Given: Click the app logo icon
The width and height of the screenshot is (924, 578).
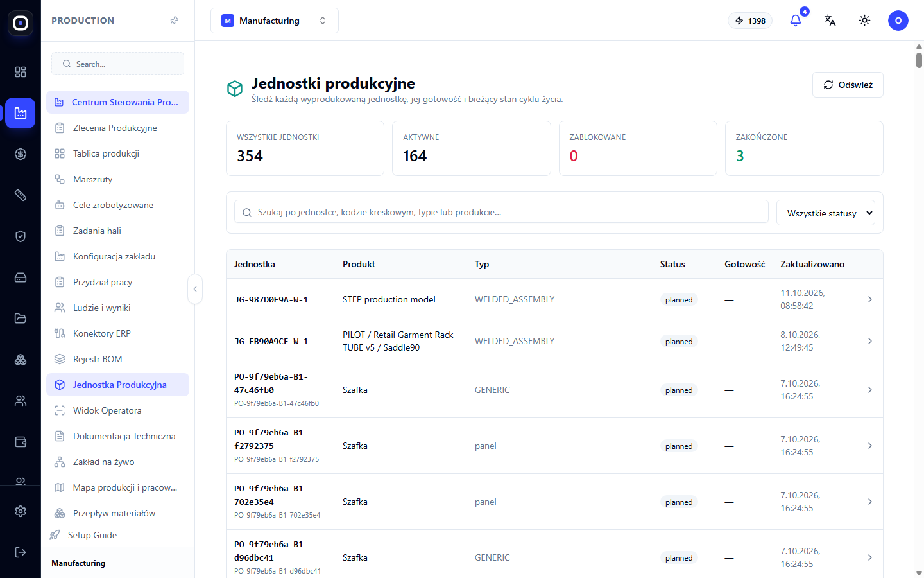Looking at the screenshot, I should point(21,23).
